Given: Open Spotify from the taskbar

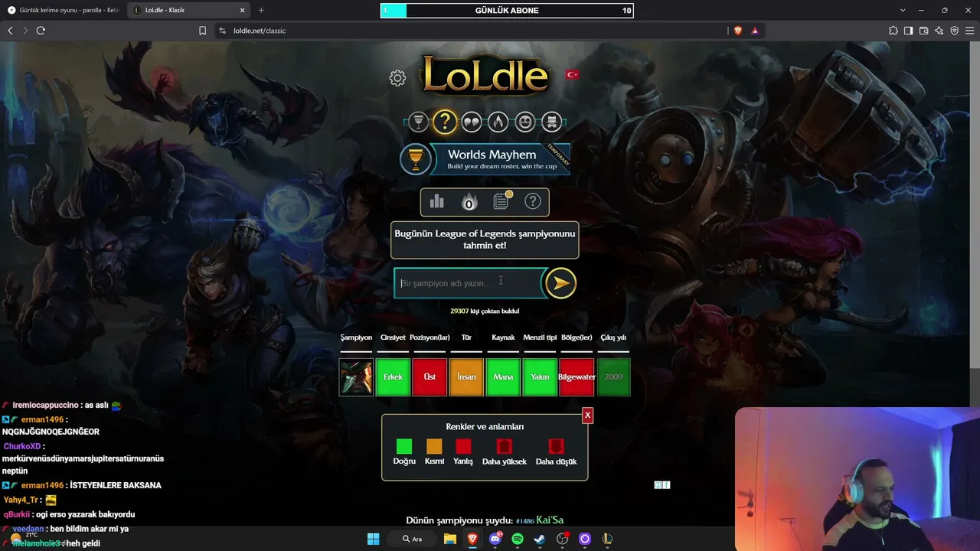Looking at the screenshot, I should click(518, 539).
